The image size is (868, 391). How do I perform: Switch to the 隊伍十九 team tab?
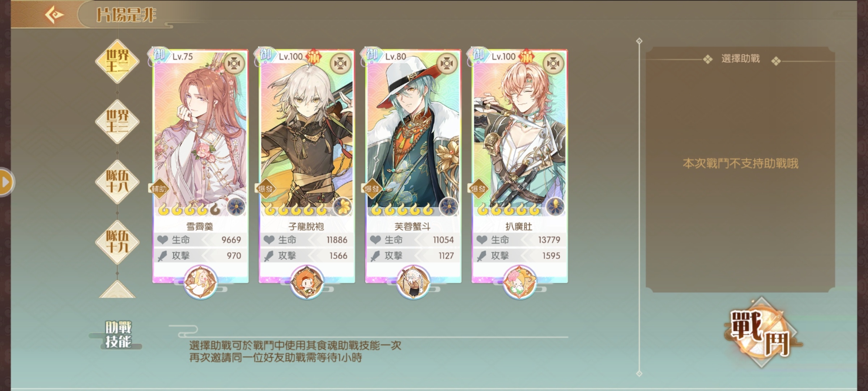pos(117,242)
